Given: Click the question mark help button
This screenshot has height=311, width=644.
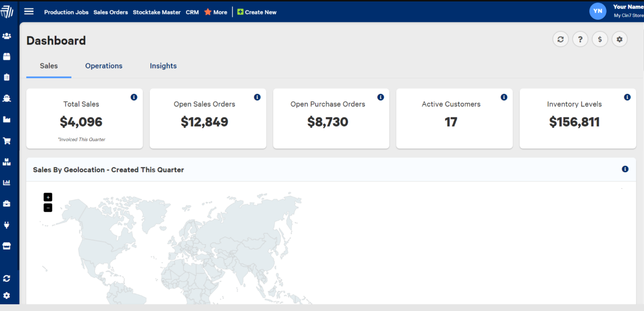Looking at the screenshot, I should [580, 39].
